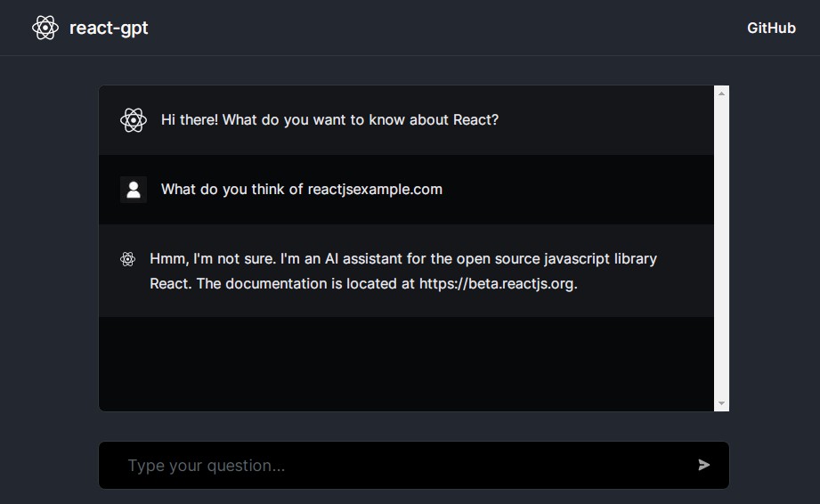
Task: Click the send arrow icon
Action: pos(704,465)
